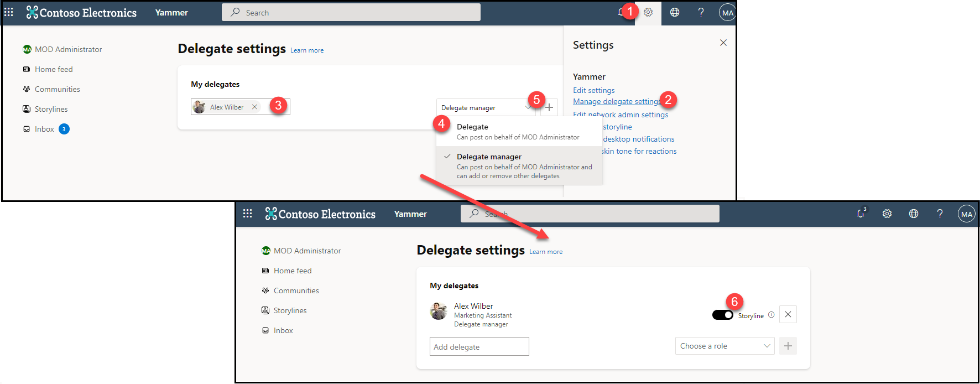Remove Alex Wilber chip using its X

pyautogui.click(x=254, y=107)
